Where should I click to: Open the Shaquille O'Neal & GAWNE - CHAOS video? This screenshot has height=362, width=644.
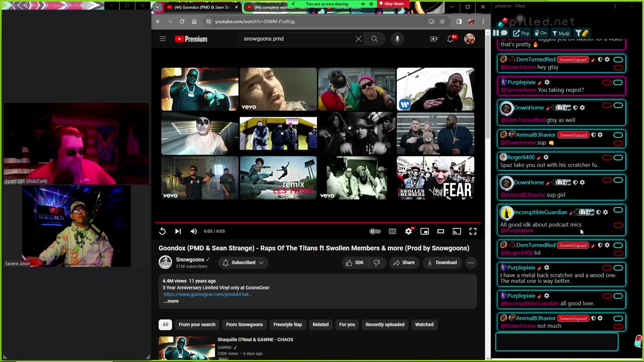255,339
